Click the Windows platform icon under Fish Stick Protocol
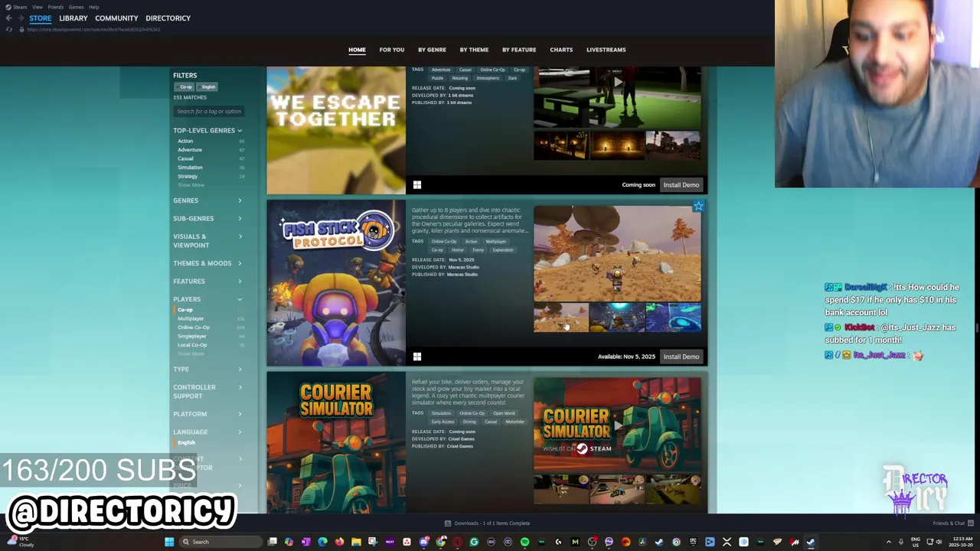 tap(417, 357)
